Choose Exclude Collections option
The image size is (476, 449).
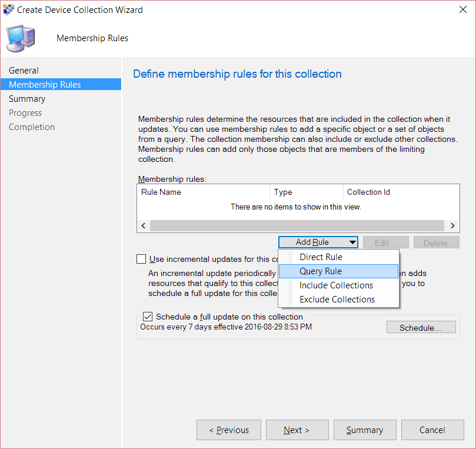tap(338, 300)
